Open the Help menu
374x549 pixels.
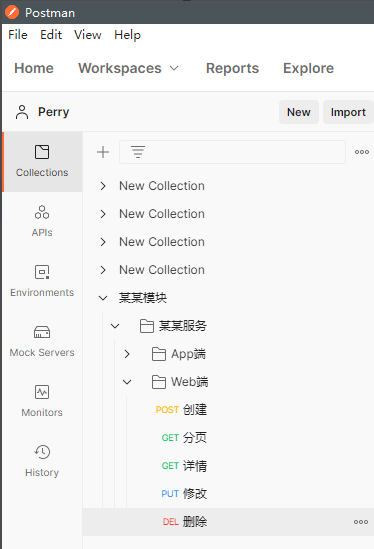pyautogui.click(x=127, y=35)
